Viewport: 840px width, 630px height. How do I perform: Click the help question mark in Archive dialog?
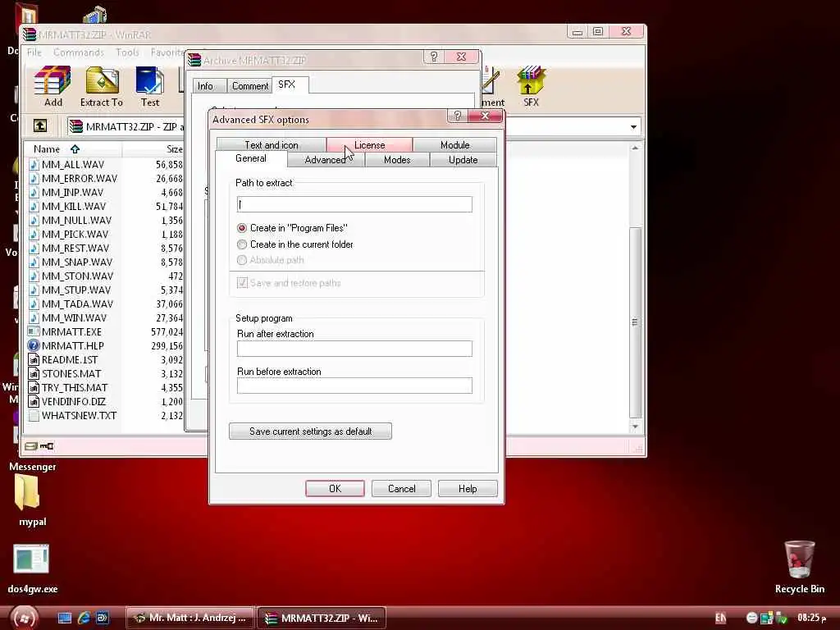click(434, 57)
